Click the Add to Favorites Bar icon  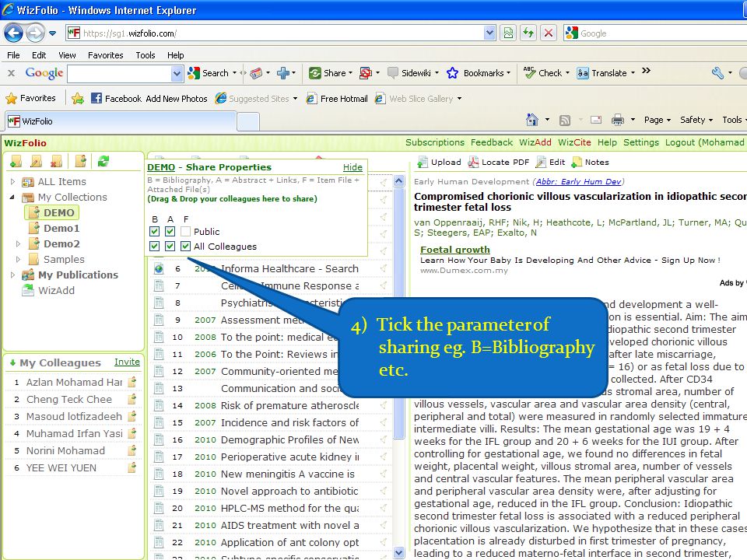click(78, 99)
